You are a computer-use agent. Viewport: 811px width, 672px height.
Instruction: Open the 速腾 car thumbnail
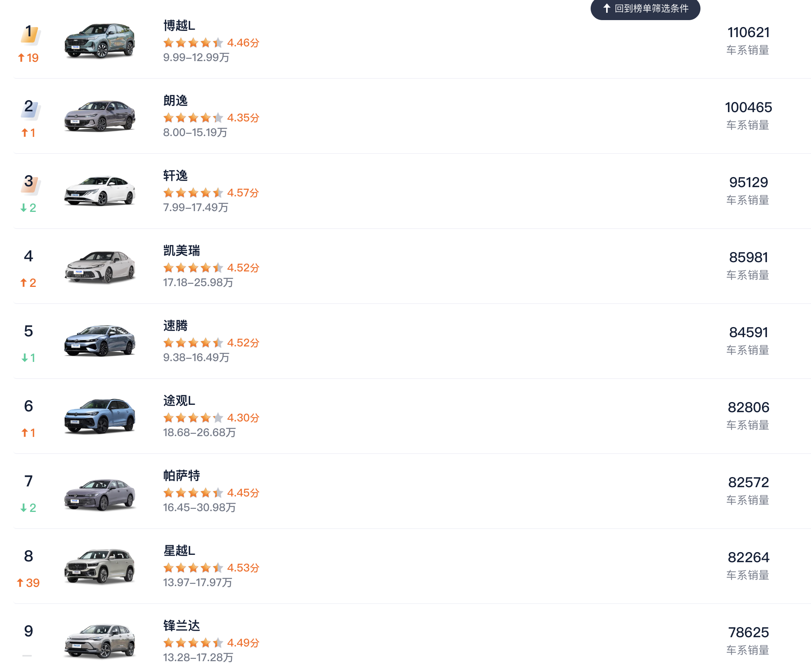click(100, 341)
